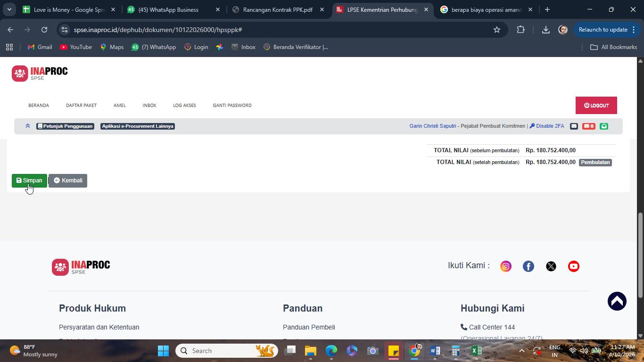The width and height of the screenshot is (644, 362).
Task: Open the (7) WhatsApp bookmark
Action: (x=154, y=47)
